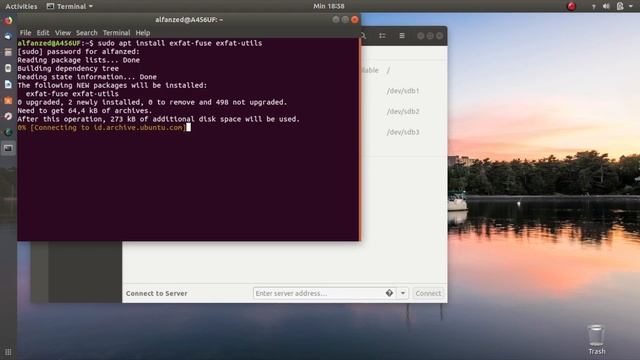
Task: Click the red indicator icon in top bar
Action: click(571, 6)
